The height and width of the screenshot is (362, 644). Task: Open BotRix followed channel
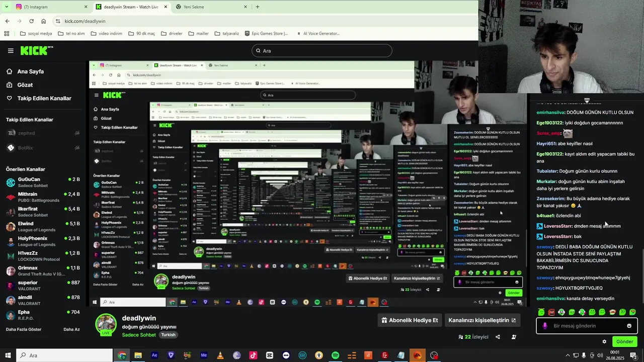tap(43, 148)
